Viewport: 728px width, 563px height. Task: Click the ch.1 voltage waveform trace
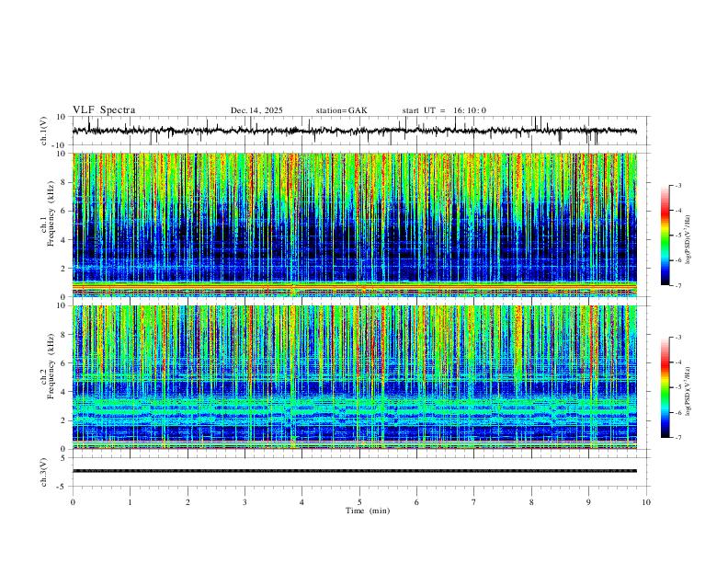[x=355, y=131]
